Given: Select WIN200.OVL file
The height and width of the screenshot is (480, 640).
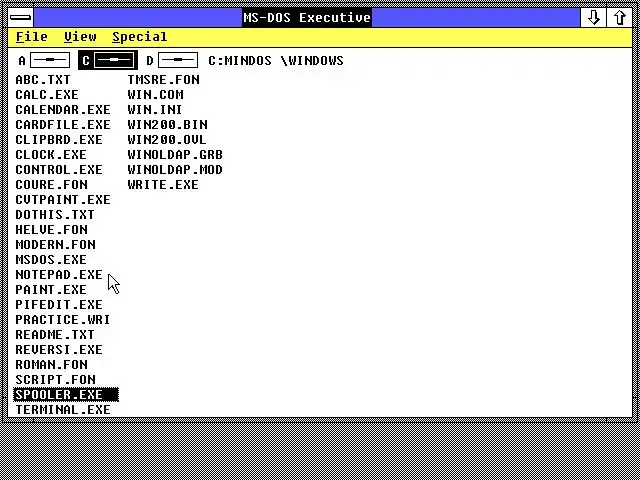Looking at the screenshot, I should point(167,140).
